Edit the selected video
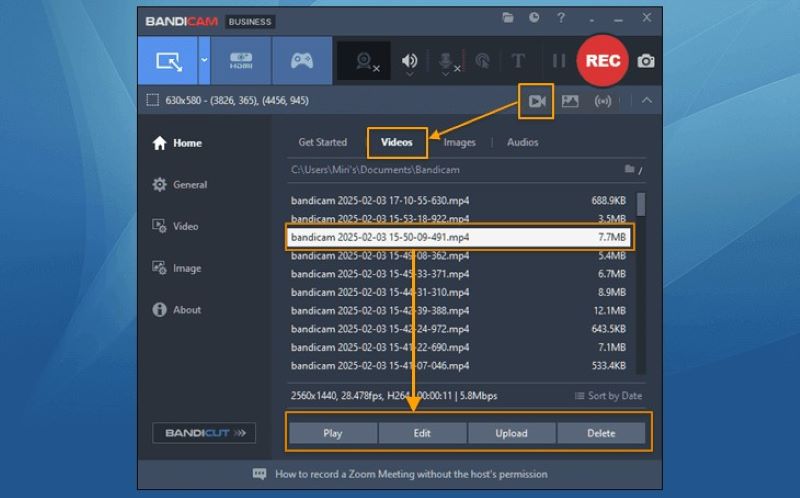This screenshot has width=800, height=498. (x=422, y=433)
